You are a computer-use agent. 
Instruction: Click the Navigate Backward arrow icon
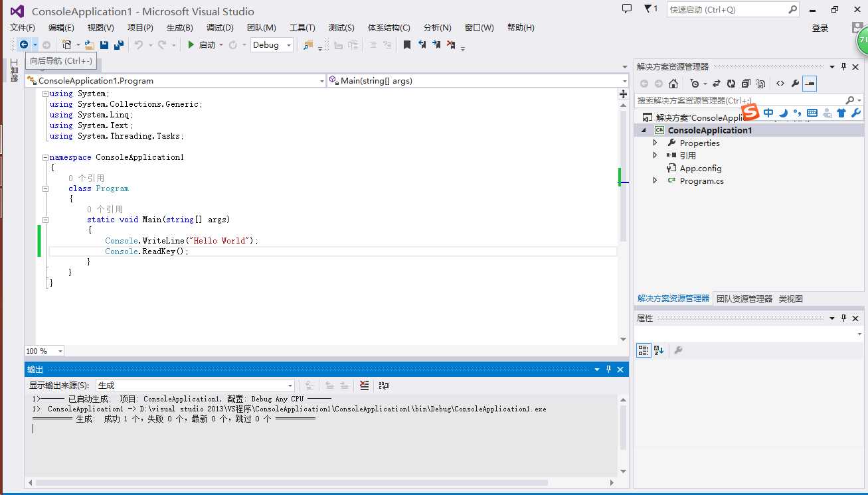click(x=24, y=45)
